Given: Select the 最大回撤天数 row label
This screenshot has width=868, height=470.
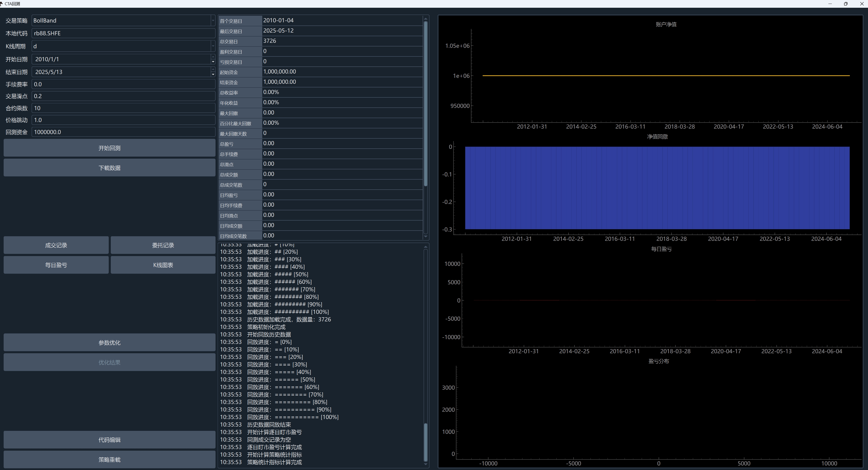Looking at the screenshot, I should [x=240, y=134].
